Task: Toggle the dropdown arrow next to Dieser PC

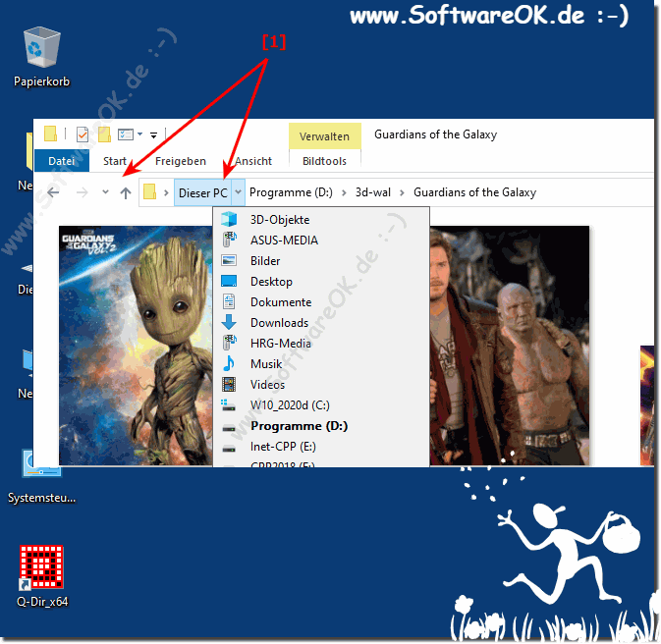Action: 239,192
